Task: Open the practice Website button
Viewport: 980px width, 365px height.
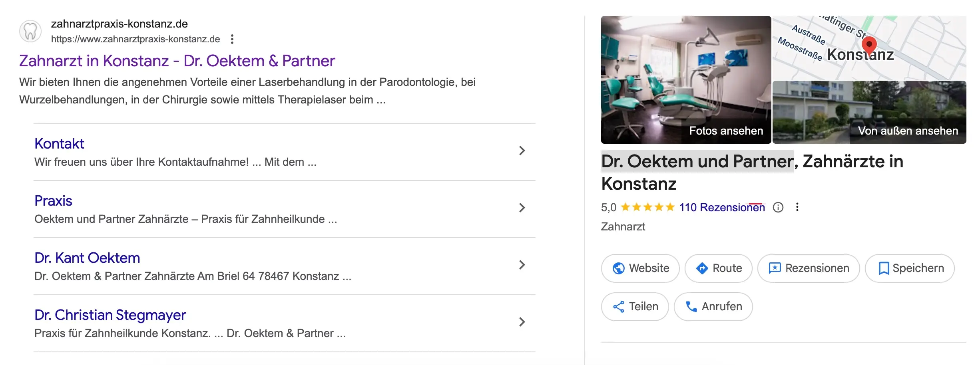Action: pyautogui.click(x=640, y=268)
